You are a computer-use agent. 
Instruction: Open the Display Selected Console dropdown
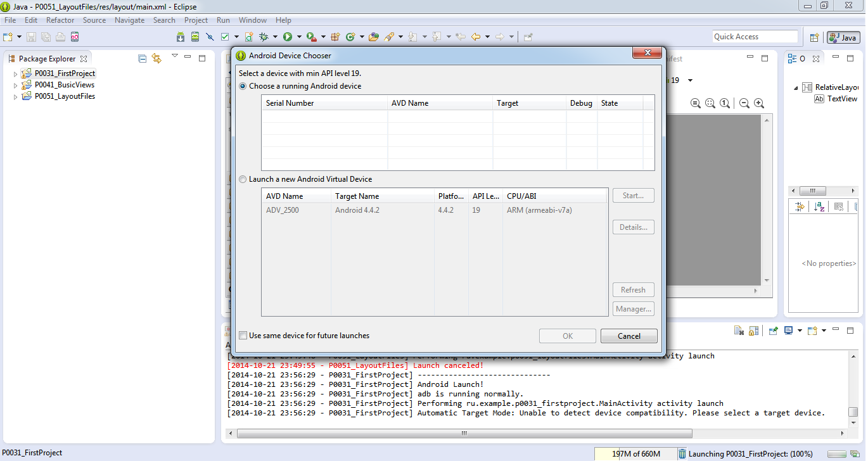click(x=800, y=330)
